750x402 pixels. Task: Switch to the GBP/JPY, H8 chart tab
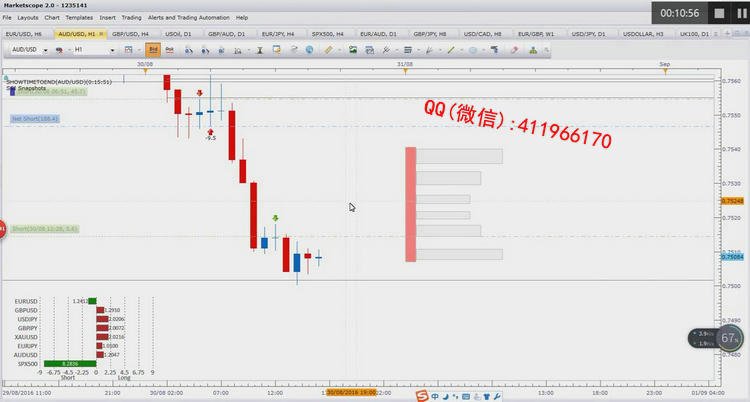[430, 34]
